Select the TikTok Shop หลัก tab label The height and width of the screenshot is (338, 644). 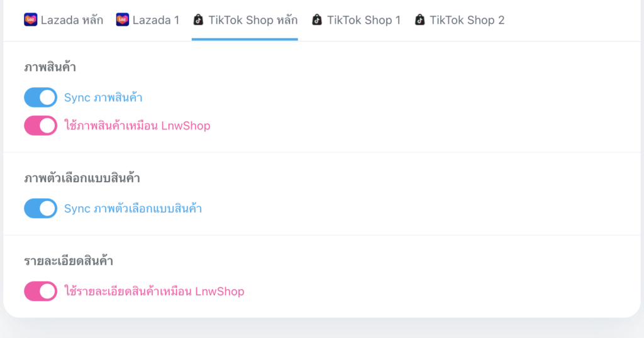(x=254, y=20)
